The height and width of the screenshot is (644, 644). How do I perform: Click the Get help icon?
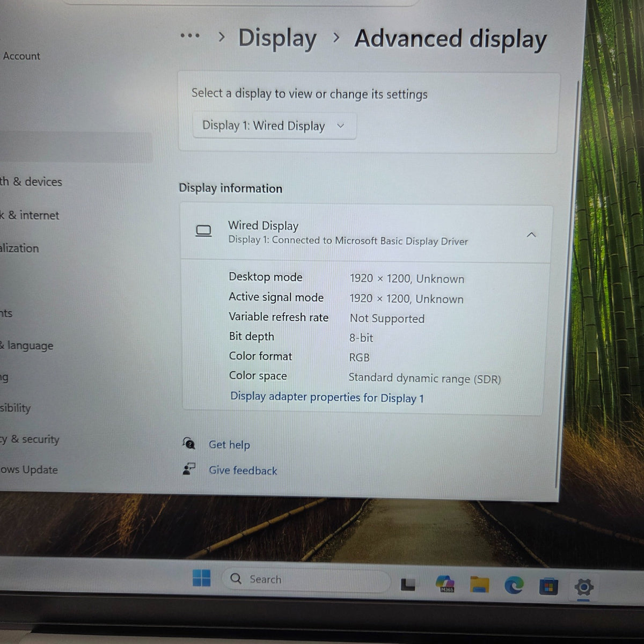[189, 443]
